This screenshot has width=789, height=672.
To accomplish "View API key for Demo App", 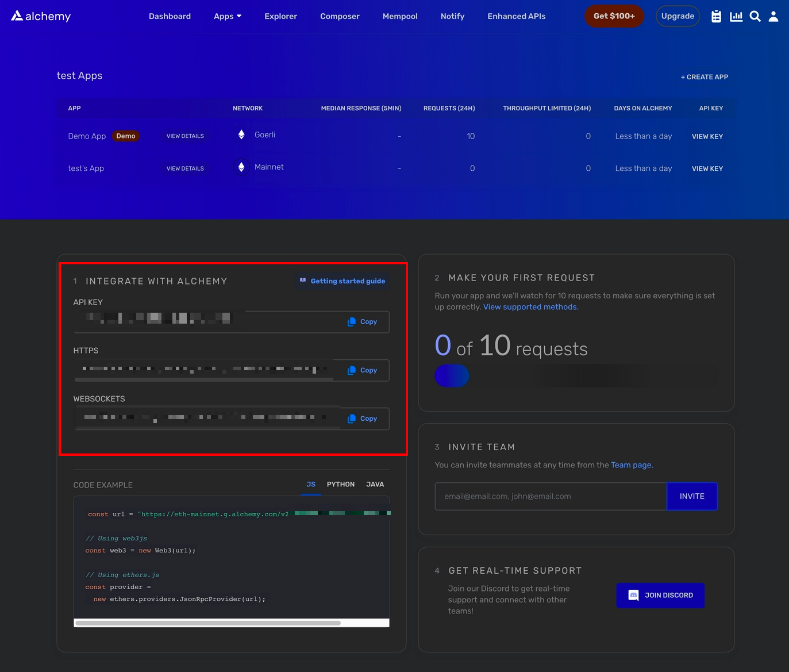I will tap(707, 136).
